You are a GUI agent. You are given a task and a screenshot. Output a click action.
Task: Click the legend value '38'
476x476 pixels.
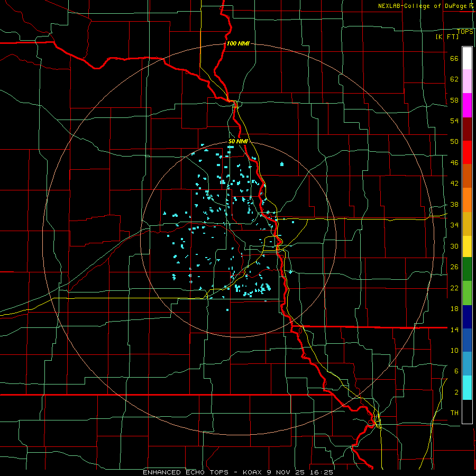(454, 204)
